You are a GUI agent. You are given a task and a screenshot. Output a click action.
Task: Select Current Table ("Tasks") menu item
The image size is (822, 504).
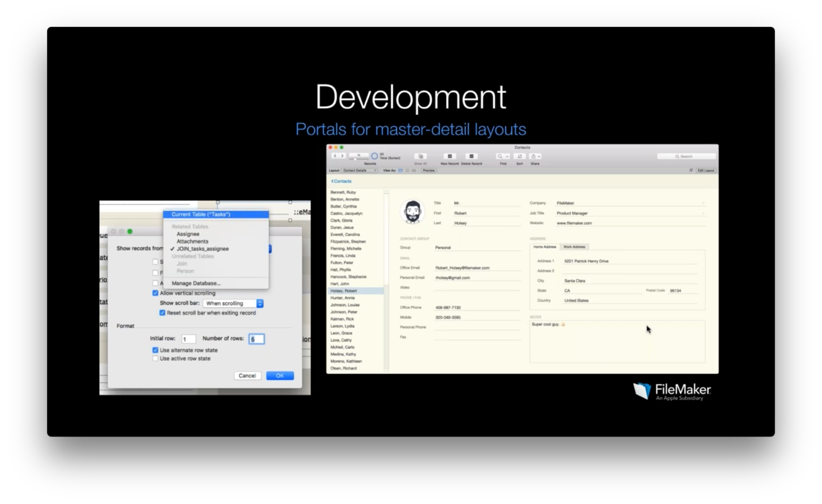(x=216, y=214)
